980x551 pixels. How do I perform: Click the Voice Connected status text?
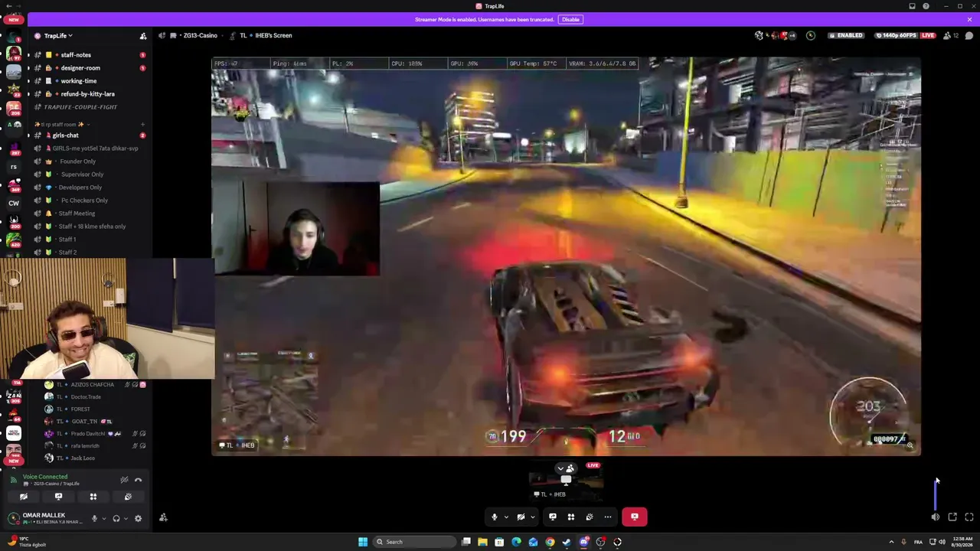(x=45, y=477)
